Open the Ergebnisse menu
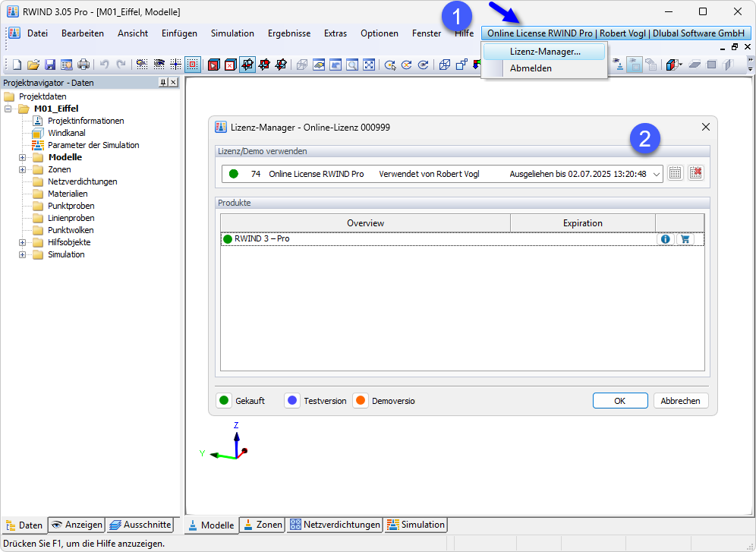Screen dimensions: 756x552 tap(289, 33)
